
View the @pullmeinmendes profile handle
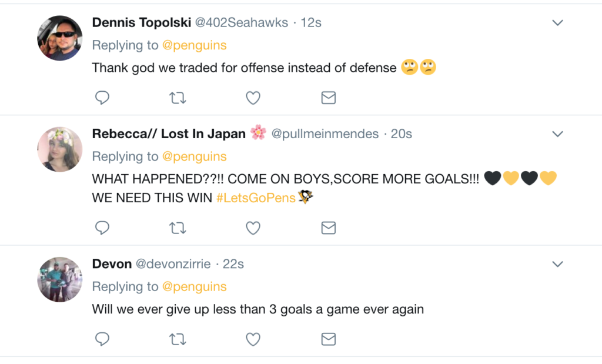point(325,134)
